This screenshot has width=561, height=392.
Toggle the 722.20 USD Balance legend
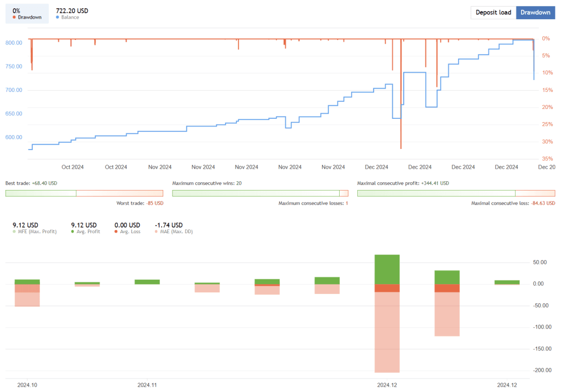click(x=71, y=14)
